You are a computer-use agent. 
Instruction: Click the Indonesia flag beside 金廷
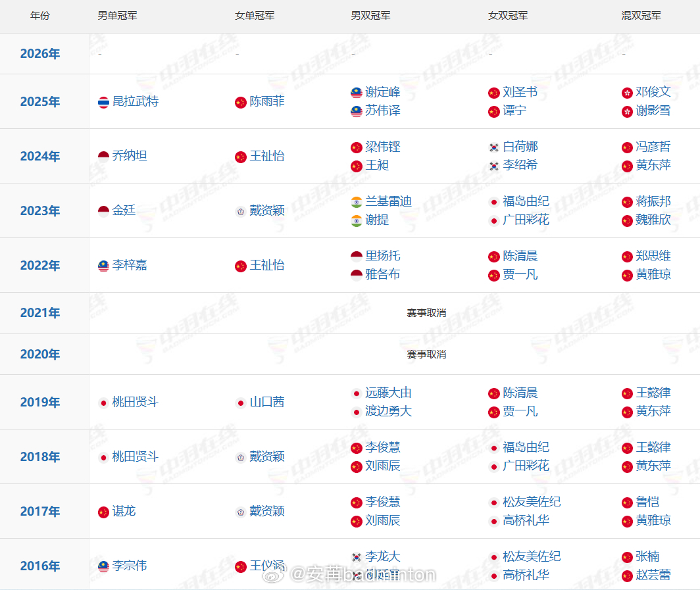[x=103, y=212]
